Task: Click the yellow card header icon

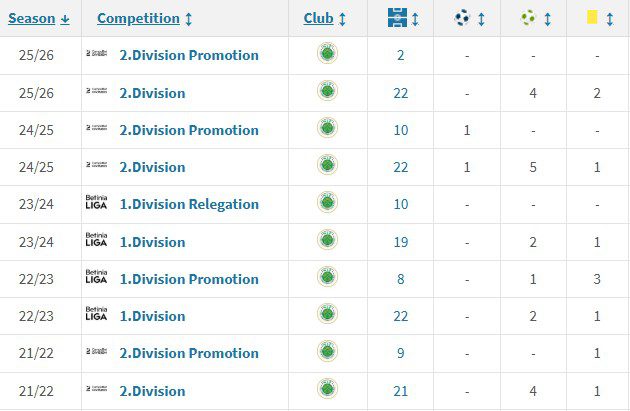Action: tap(592, 18)
